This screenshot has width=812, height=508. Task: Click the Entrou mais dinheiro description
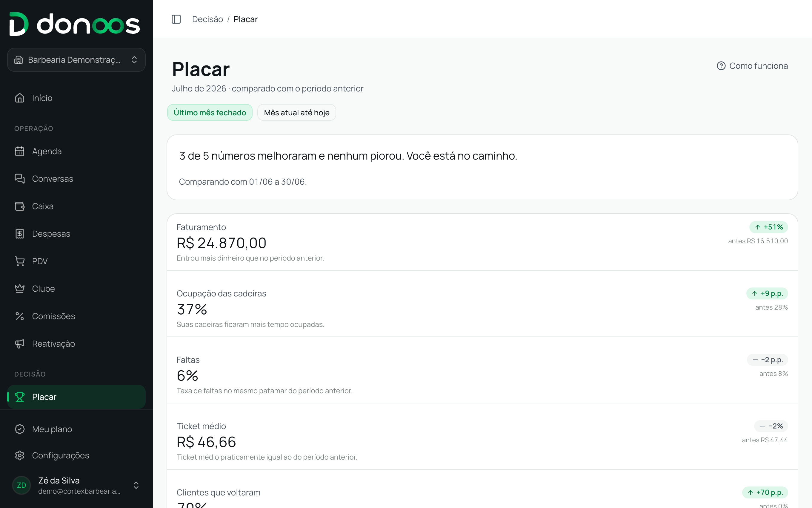click(250, 258)
